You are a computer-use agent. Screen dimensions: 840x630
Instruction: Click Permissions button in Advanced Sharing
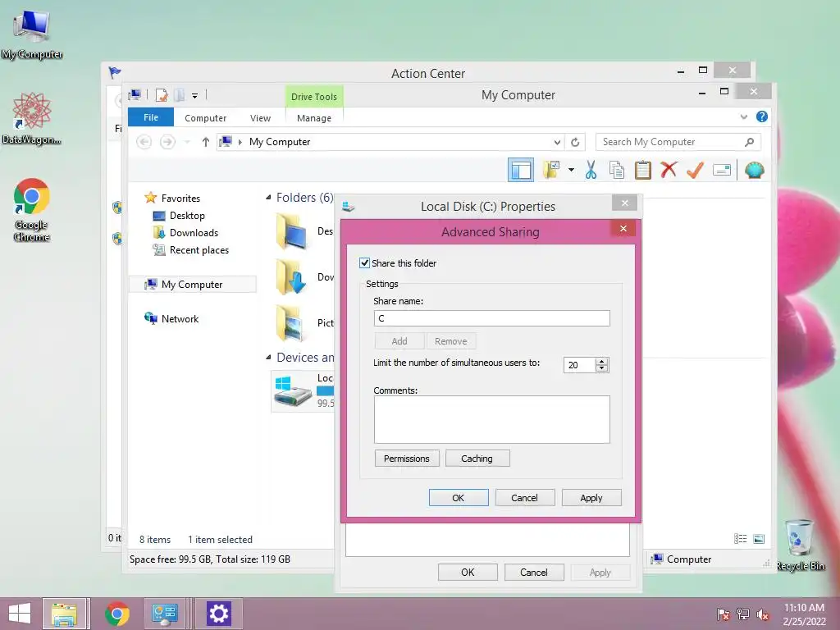[407, 459]
